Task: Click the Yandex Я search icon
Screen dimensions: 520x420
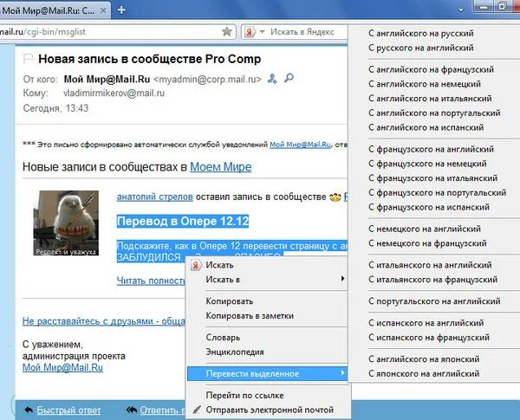Action: [x=250, y=32]
